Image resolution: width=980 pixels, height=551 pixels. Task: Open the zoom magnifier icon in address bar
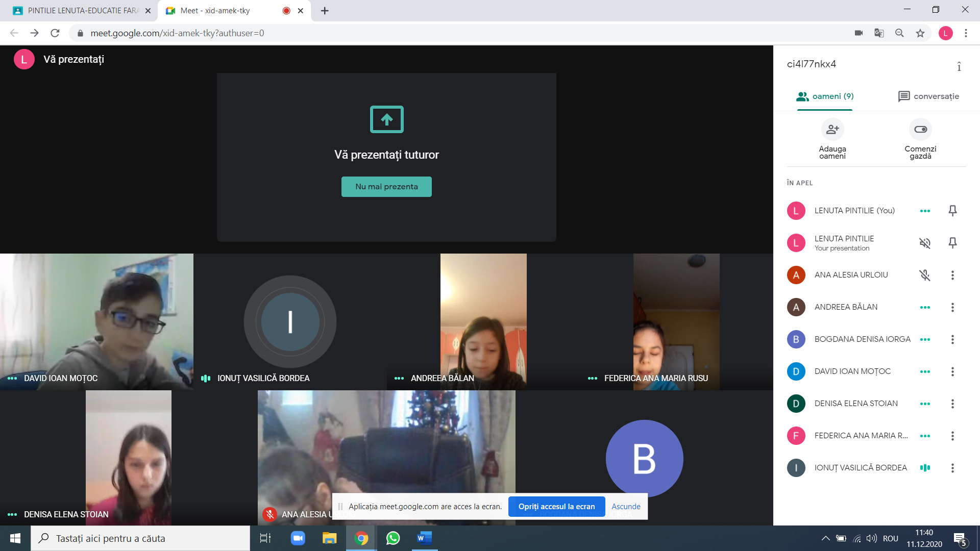click(899, 33)
